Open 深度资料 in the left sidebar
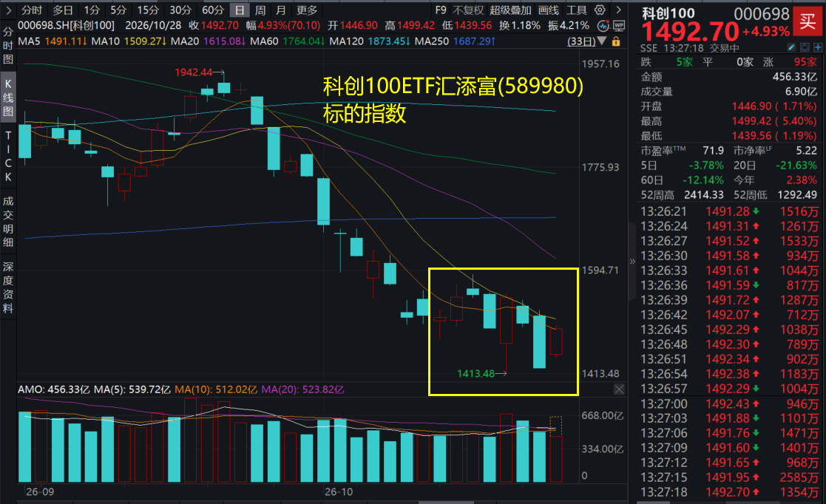The image size is (826, 504). (x=8, y=287)
